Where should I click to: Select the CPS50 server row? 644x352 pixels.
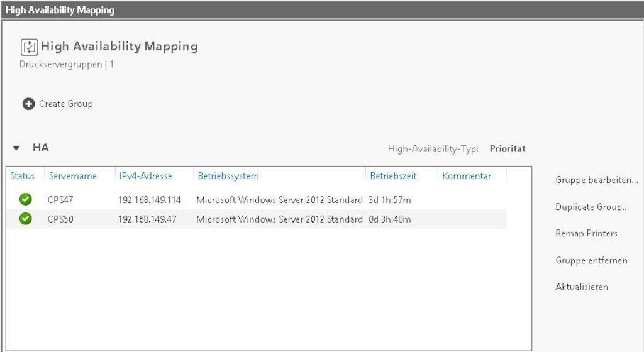(x=257, y=219)
